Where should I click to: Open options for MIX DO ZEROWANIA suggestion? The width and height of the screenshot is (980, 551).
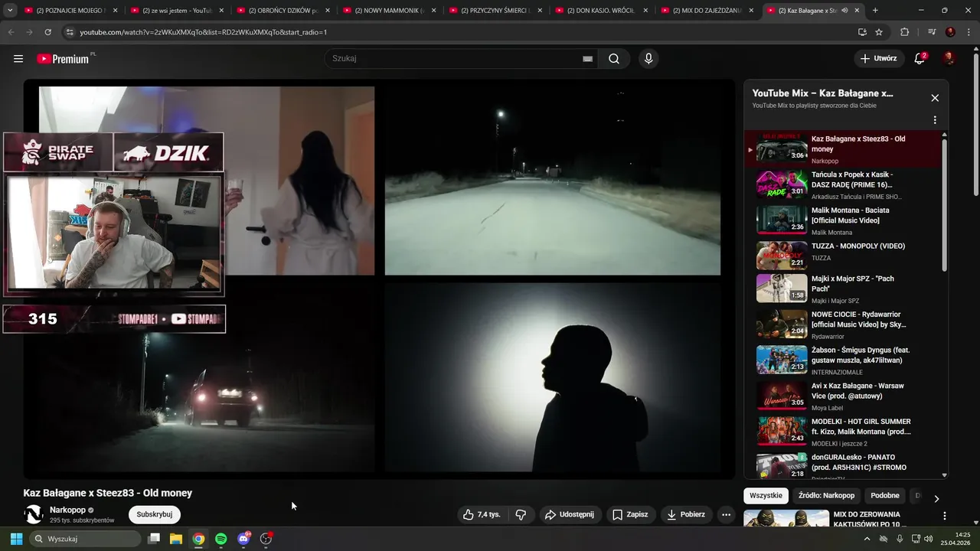pyautogui.click(x=944, y=516)
